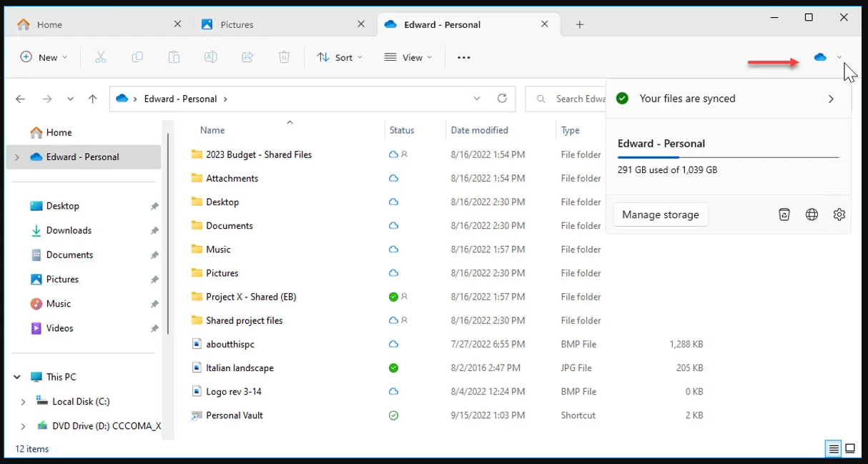Refresh the current folder view

pos(502,99)
